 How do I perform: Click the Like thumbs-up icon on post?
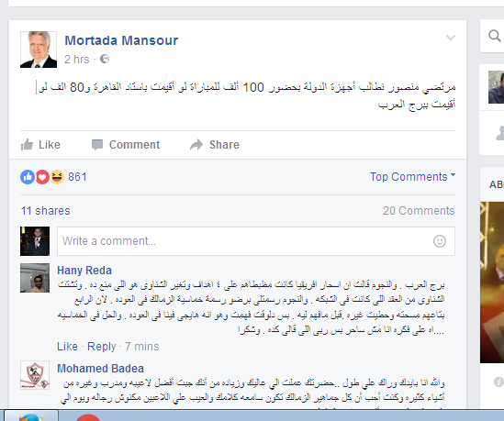[x=27, y=145]
